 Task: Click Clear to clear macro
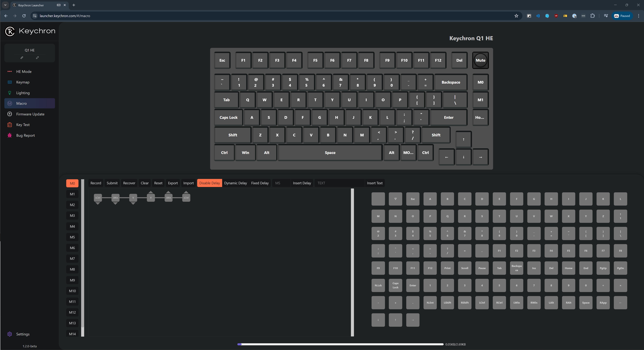coord(145,183)
